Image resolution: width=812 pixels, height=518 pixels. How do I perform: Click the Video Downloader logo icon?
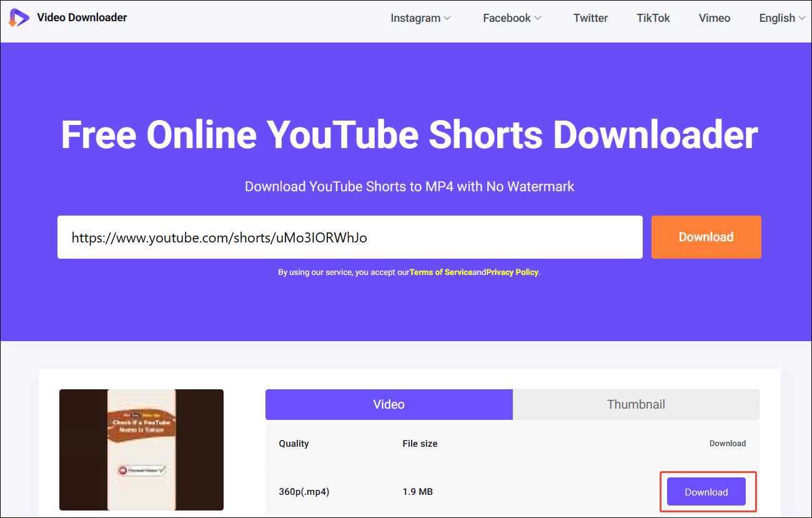click(19, 17)
